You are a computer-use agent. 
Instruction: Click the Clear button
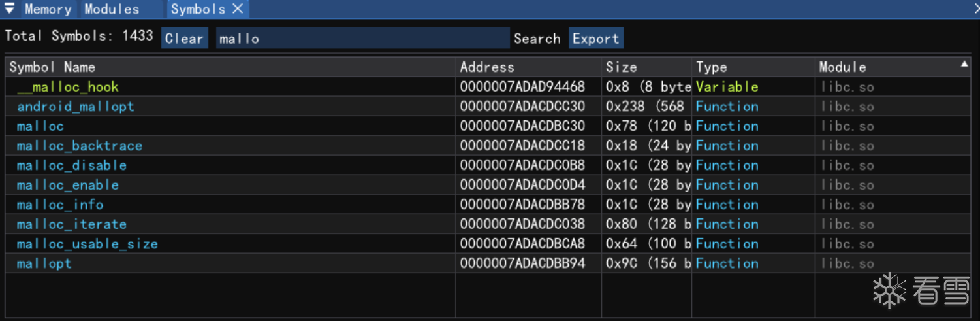pos(184,39)
